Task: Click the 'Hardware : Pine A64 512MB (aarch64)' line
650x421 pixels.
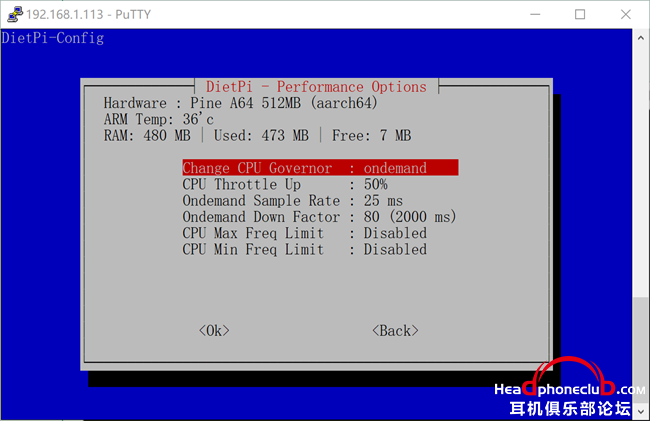Action: point(240,103)
